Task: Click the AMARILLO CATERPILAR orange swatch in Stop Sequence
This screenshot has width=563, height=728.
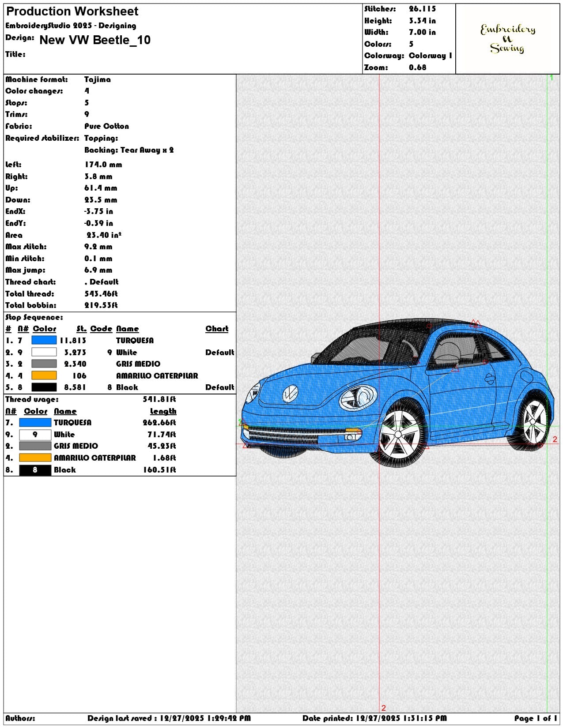Action: [x=44, y=375]
